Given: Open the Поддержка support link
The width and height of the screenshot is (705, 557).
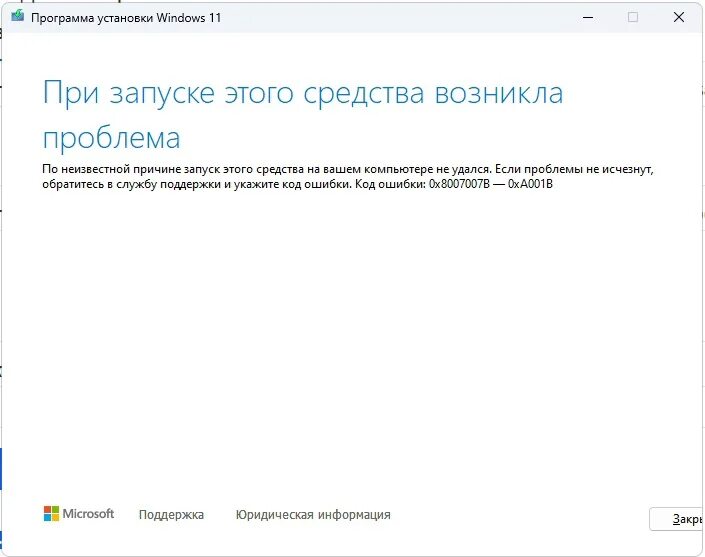Looking at the screenshot, I should pyautogui.click(x=171, y=514).
